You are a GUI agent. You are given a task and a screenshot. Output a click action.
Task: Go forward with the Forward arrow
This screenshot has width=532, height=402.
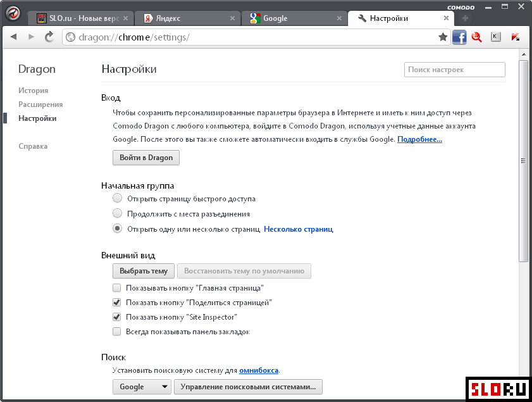(x=31, y=37)
